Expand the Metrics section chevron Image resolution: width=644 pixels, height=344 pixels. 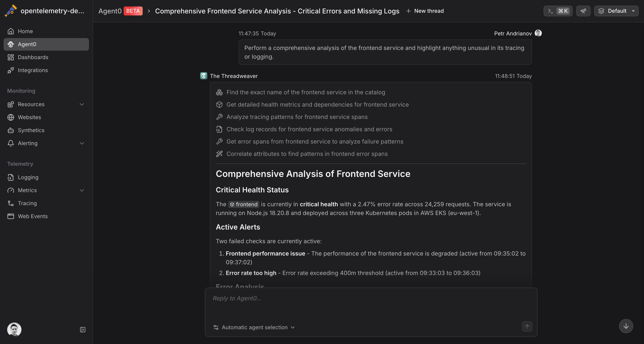pyautogui.click(x=82, y=190)
